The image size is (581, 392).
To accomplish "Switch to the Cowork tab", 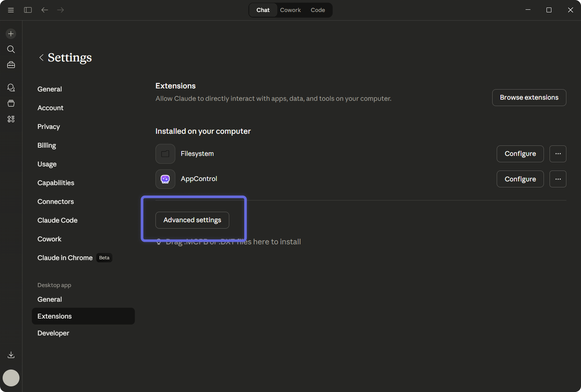I will [290, 10].
